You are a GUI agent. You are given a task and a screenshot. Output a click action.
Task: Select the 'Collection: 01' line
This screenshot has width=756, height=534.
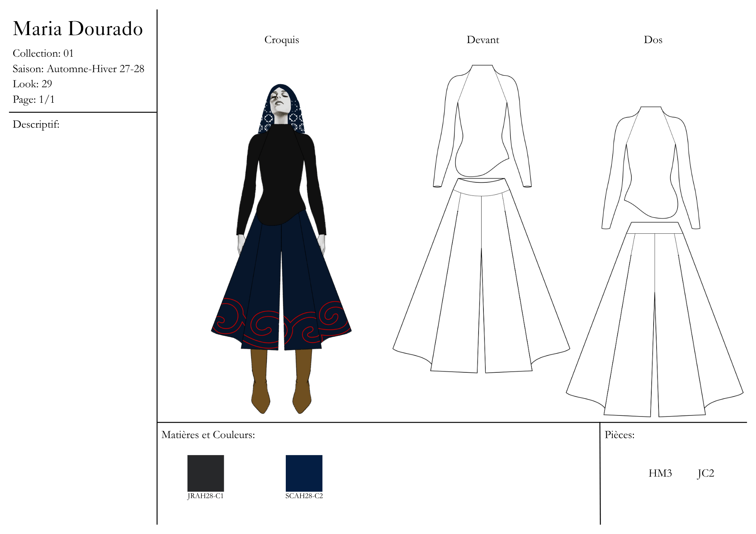coord(43,53)
